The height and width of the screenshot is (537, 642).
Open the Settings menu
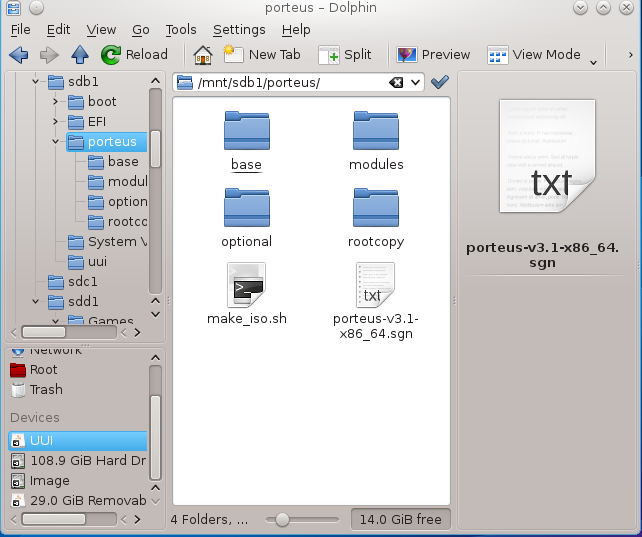(x=239, y=30)
